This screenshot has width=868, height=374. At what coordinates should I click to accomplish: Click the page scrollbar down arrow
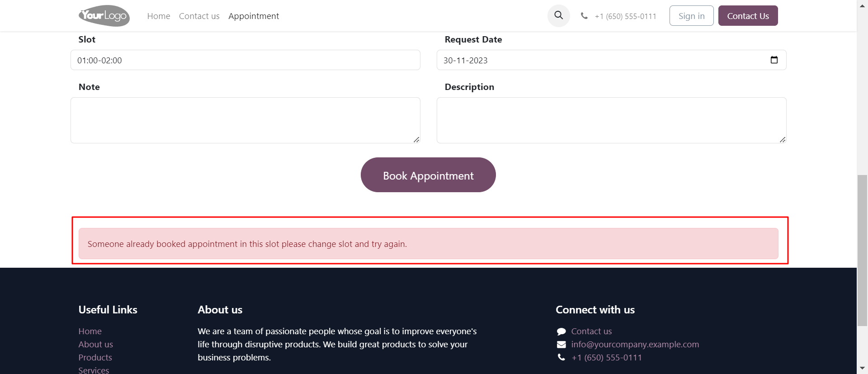click(863, 369)
